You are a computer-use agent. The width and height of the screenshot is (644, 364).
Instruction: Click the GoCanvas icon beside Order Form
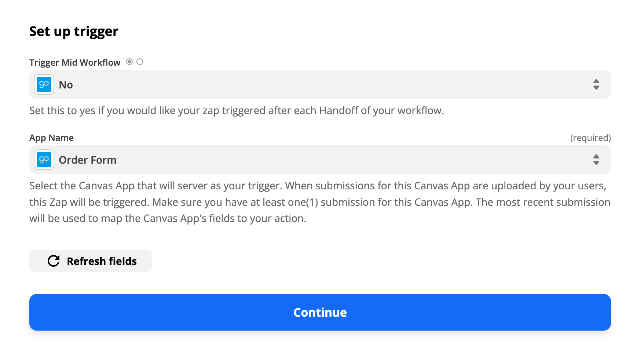(44, 160)
